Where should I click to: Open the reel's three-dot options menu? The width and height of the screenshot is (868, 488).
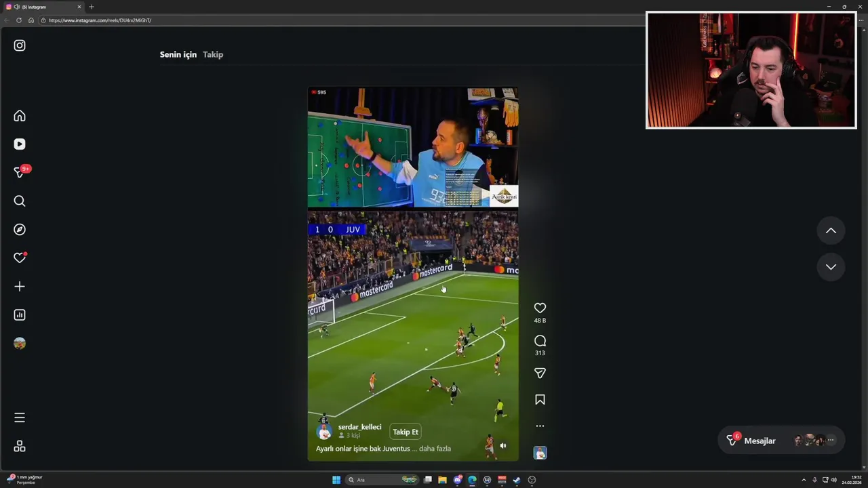[540, 426]
